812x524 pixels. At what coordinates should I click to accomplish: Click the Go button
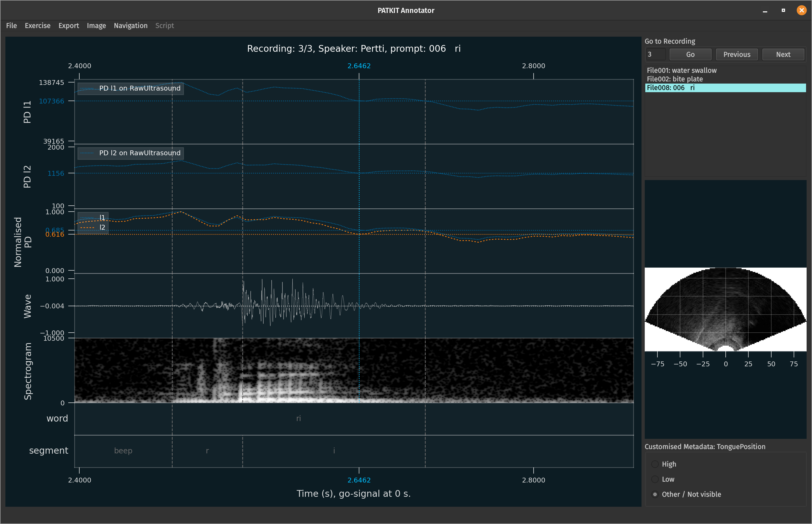[690, 54]
